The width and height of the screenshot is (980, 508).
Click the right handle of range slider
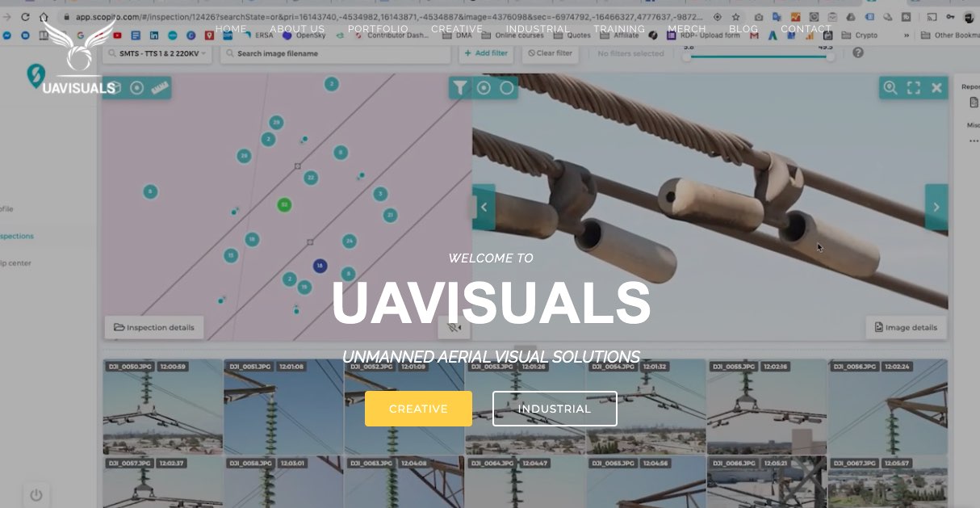[829, 57]
